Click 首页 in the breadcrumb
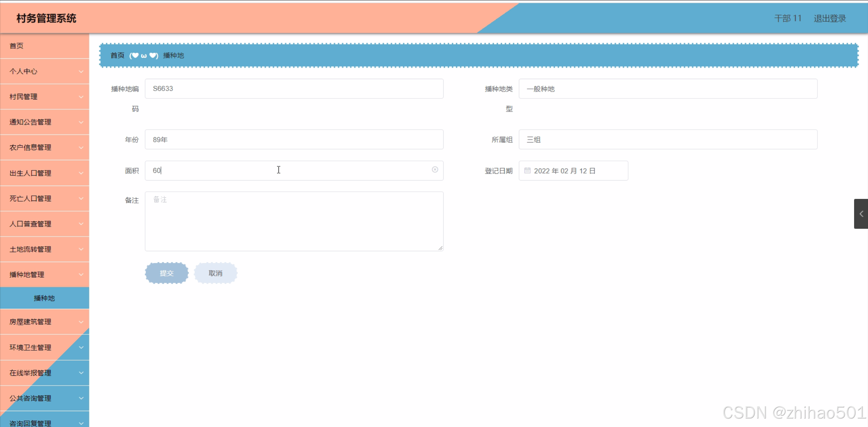Image resolution: width=868 pixels, height=427 pixels. point(117,55)
